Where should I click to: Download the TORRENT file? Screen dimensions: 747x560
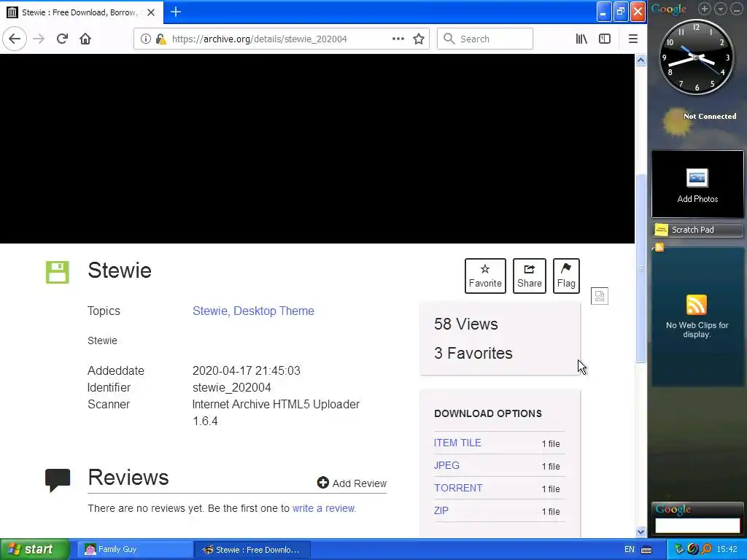pos(458,488)
